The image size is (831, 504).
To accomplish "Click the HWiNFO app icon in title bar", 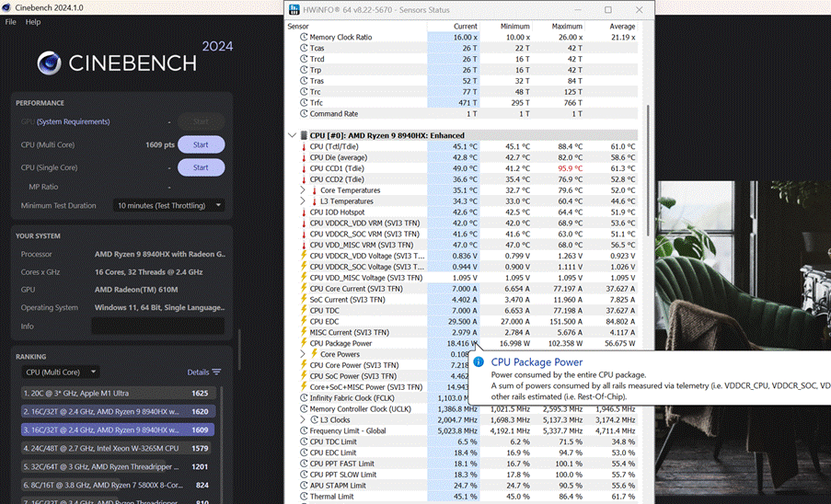I will click(294, 9).
